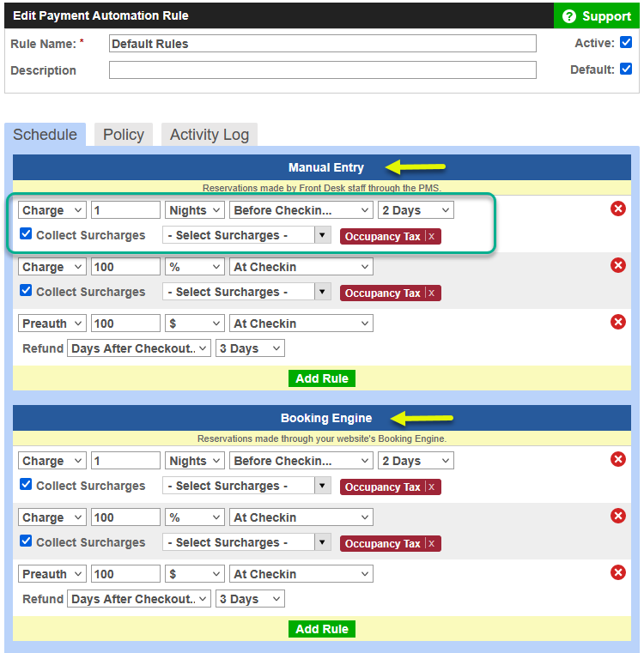Click Add Rule under Manual Entry
The width and height of the screenshot is (644, 653).
coord(322,378)
